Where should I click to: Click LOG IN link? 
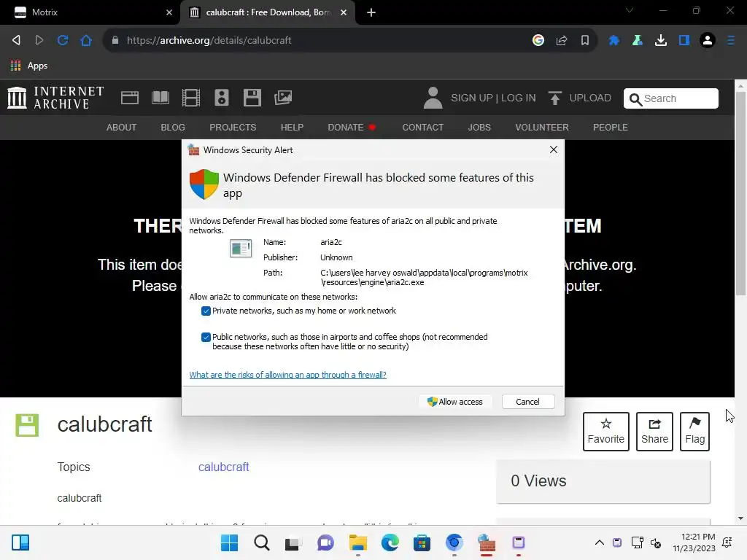tap(519, 98)
